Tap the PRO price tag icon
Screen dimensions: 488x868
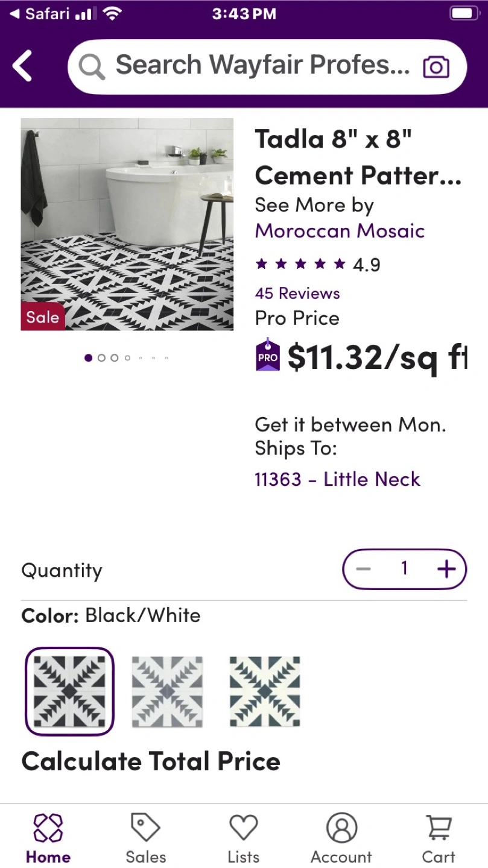pyautogui.click(x=268, y=356)
